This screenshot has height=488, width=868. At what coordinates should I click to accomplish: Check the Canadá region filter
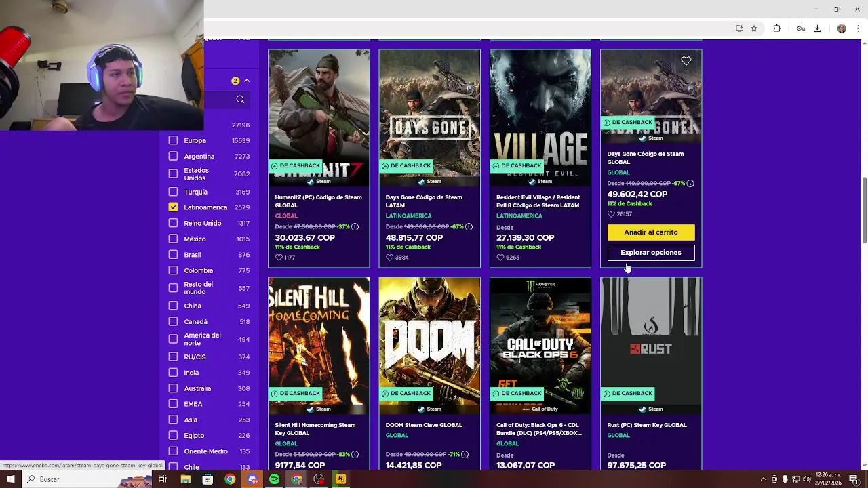[173, 321]
